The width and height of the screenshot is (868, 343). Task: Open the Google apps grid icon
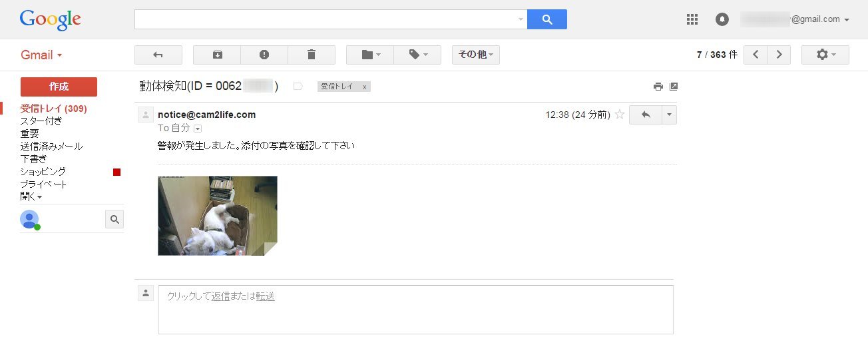692,19
